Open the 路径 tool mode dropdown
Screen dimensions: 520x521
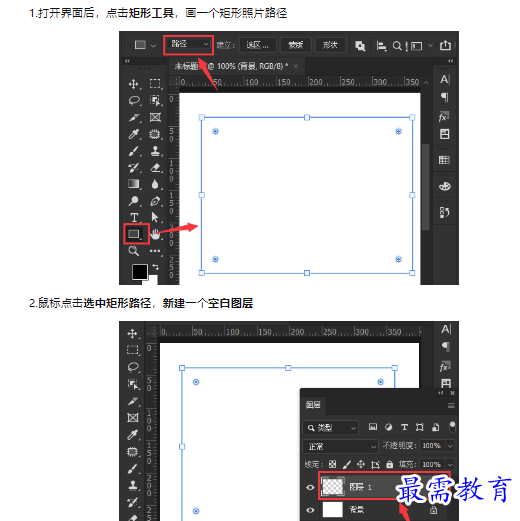(189, 45)
